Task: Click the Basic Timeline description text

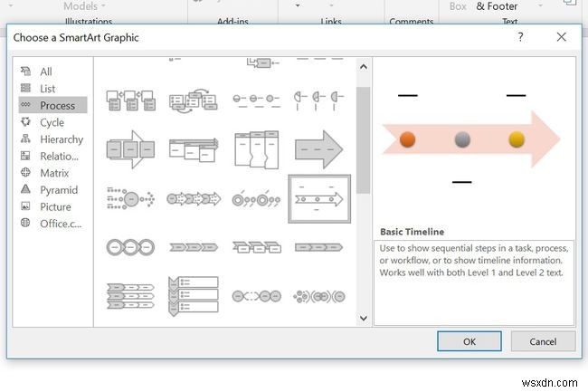Action: coord(474,260)
